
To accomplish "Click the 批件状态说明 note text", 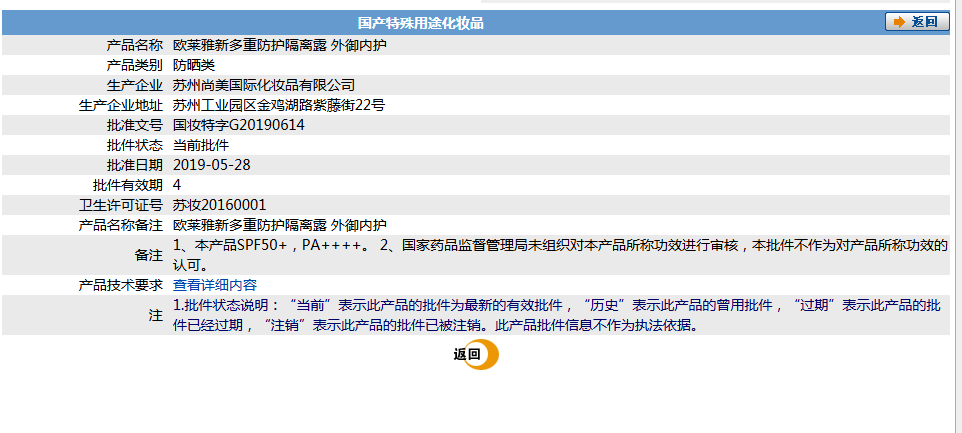I will [x=557, y=315].
